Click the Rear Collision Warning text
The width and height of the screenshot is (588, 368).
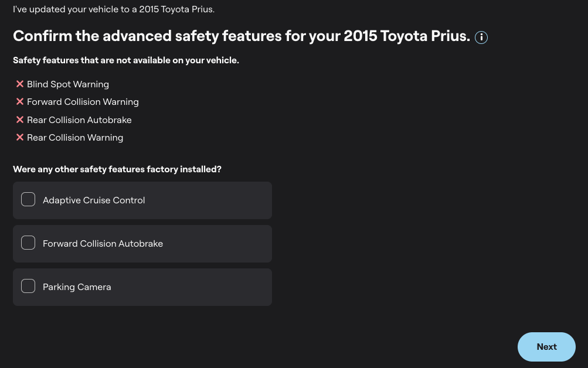(75, 138)
